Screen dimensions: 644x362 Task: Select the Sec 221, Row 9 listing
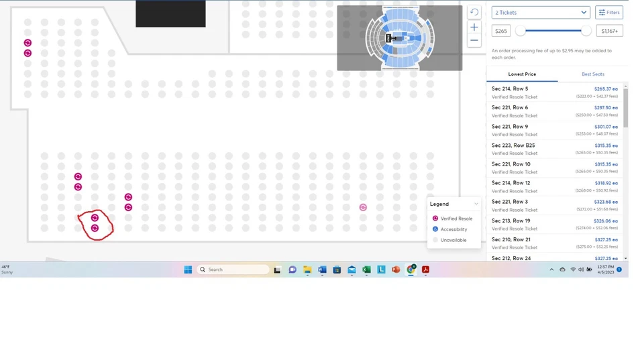click(555, 130)
